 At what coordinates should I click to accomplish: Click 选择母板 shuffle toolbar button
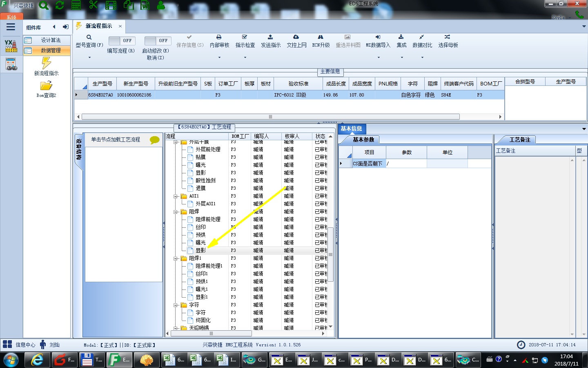click(448, 41)
